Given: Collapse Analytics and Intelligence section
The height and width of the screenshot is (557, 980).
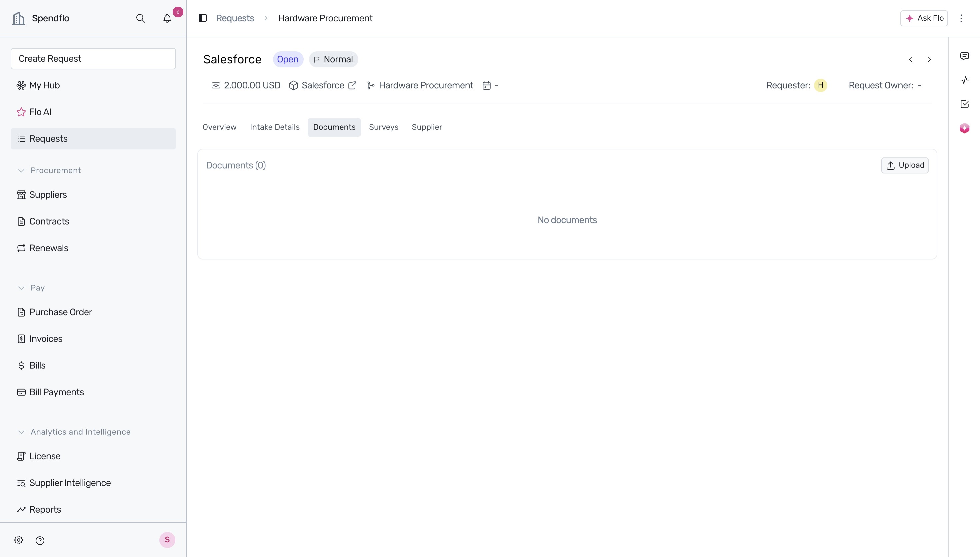Looking at the screenshot, I should pyautogui.click(x=21, y=432).
